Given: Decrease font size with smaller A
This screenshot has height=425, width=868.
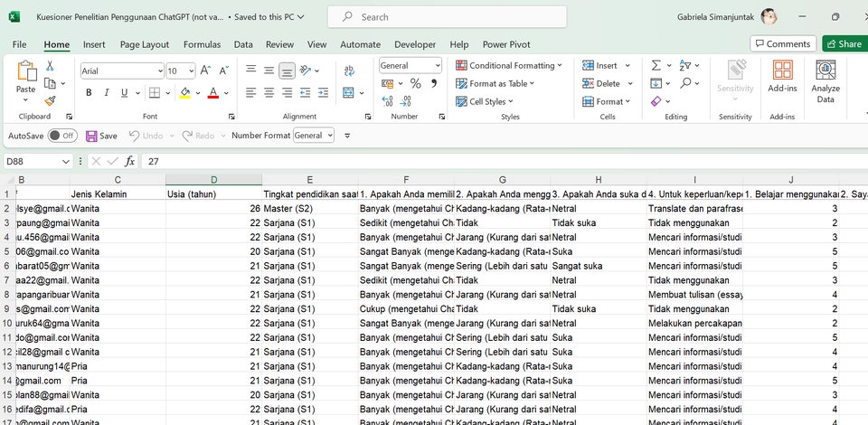Looking at the screenshot, I should tap(223, 71).
